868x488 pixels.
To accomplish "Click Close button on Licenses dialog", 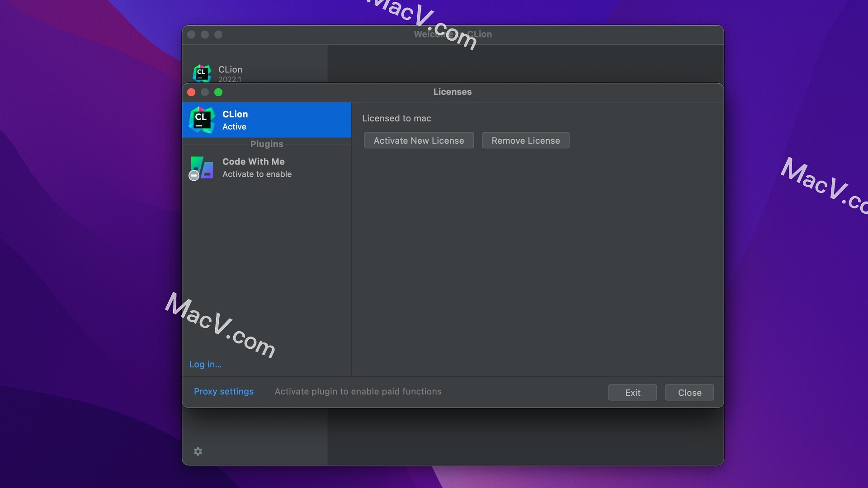I will click(x=689, y=392).
